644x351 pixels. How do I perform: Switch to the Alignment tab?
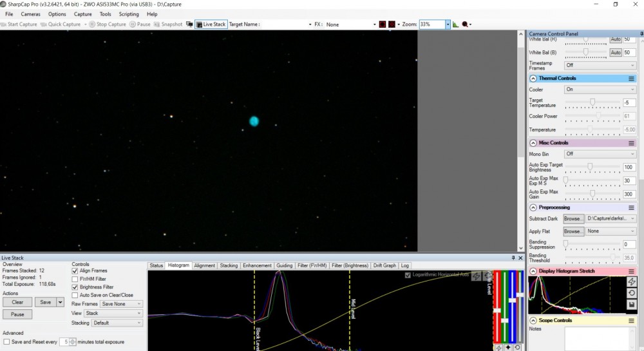tap(204, 265)
